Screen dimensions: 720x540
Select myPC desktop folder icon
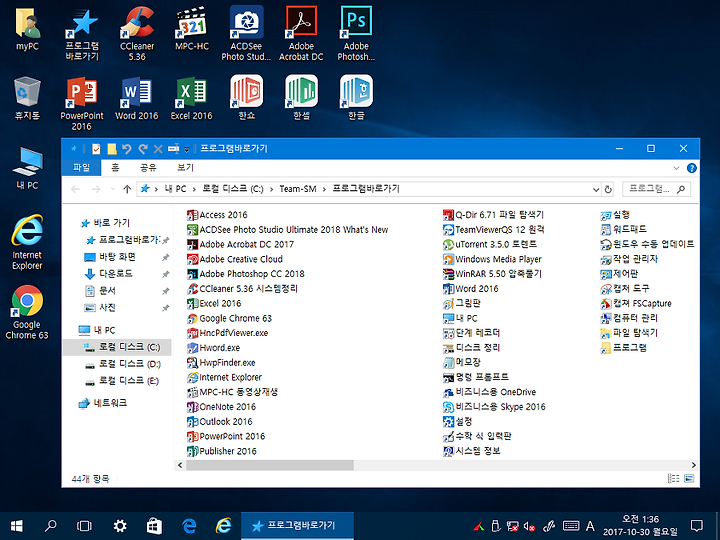coord(27,29)
